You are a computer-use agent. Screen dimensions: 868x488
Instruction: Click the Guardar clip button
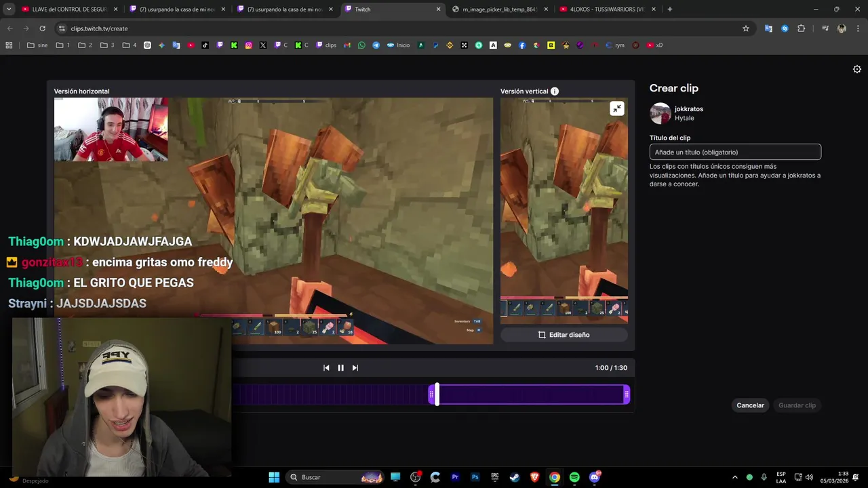coord(797,405)
